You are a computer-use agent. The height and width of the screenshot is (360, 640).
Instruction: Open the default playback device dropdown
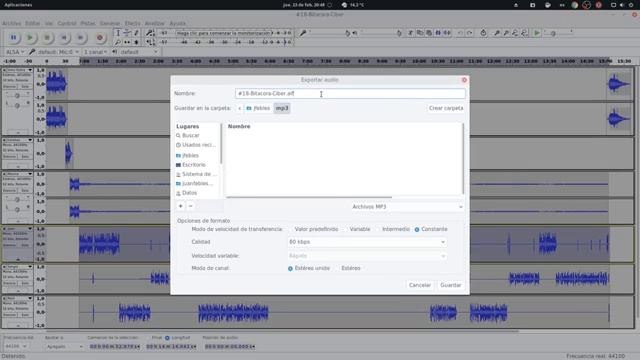(139, 52)
